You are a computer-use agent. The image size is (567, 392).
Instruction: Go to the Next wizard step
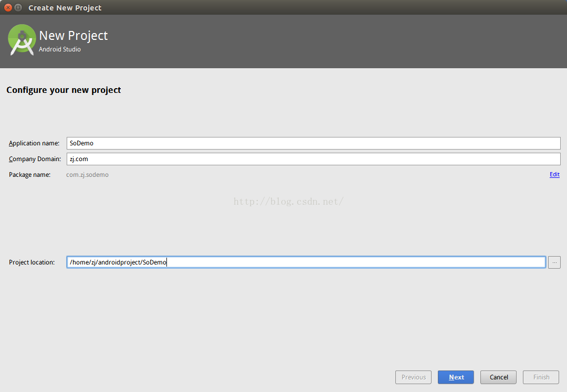[x=456, y=377]
